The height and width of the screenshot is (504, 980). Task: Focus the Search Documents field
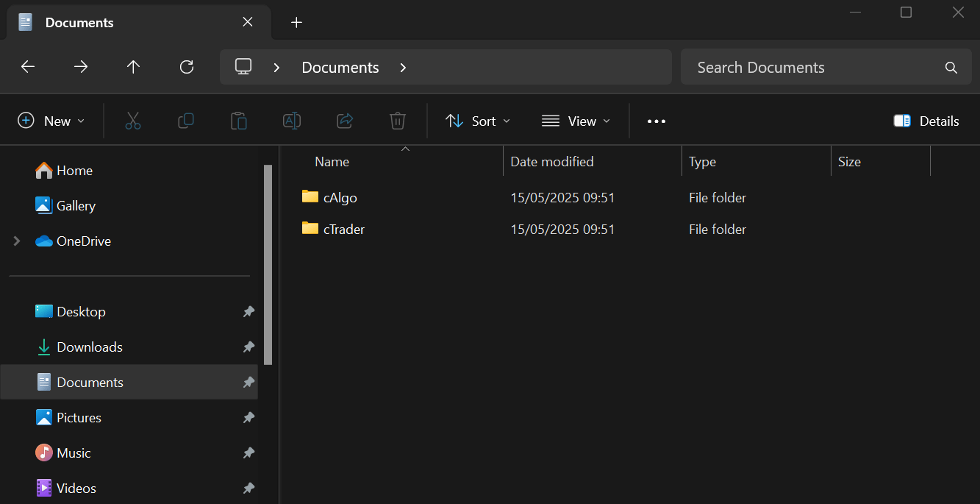click(826, 67)
